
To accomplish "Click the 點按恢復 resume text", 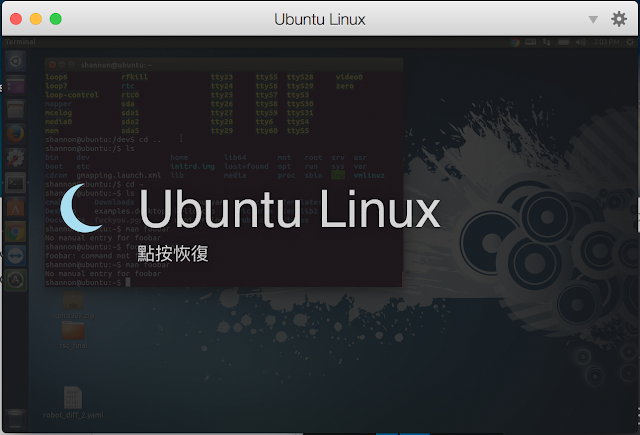I will click(173, 253).
